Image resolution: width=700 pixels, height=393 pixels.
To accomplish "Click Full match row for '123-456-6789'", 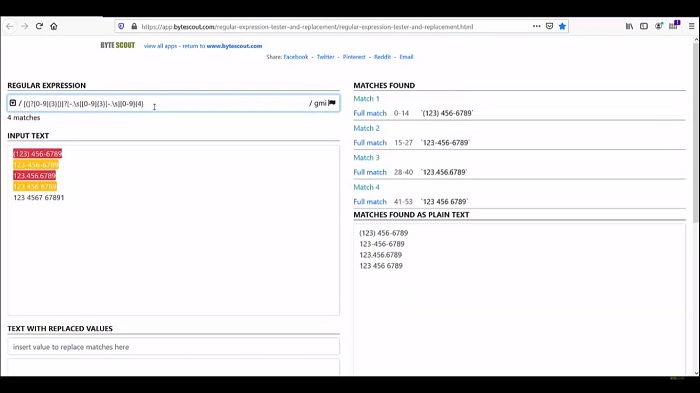I will [519, 142].
